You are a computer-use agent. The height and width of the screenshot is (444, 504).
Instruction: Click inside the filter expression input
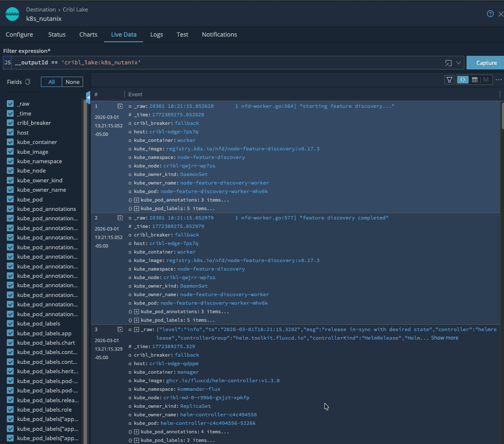tap(213, 63)
